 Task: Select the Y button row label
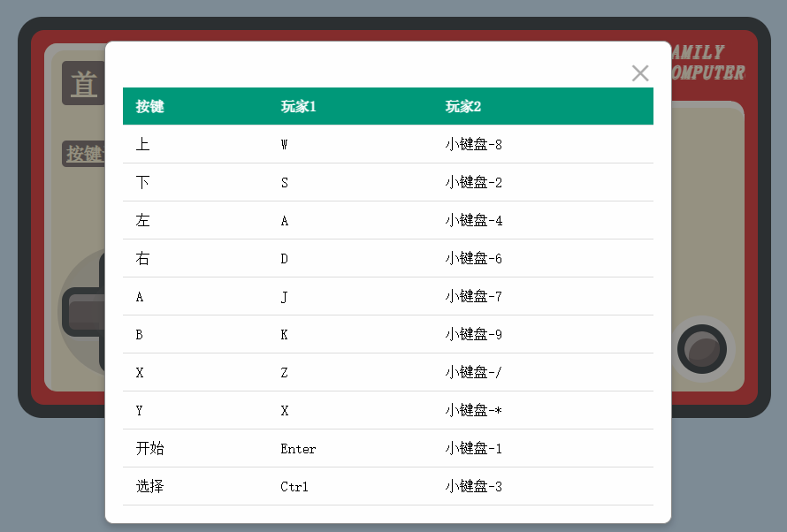pyautogui.click(x=140, y=411)
